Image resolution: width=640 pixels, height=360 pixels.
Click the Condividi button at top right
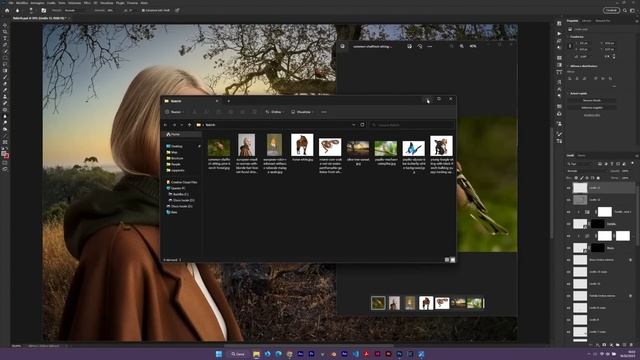tap(611, 10)
